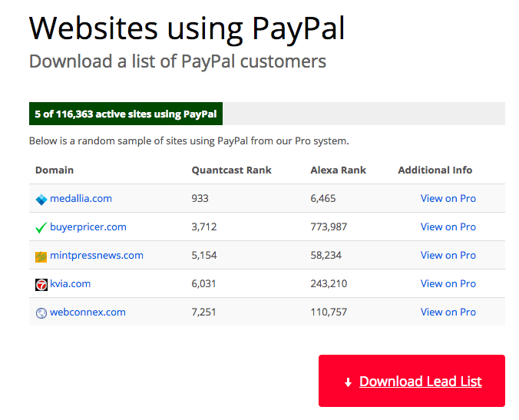Click View on Pro for medallia.com
The width and height of the screenshot is (519, 420).
[x=448, y=198]
